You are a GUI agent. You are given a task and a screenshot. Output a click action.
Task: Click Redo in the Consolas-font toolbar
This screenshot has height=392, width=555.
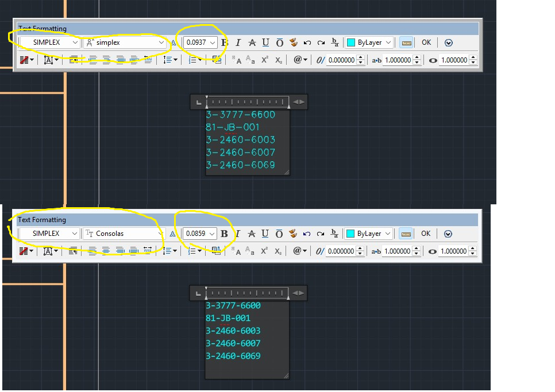tap(321, 234)
